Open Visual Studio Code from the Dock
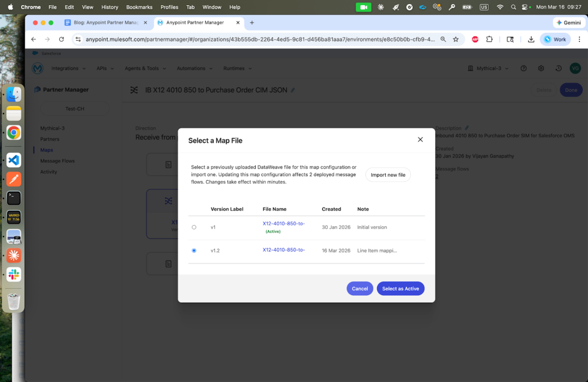Viewport: 588px width, 382px height. [x=14, y=160]
